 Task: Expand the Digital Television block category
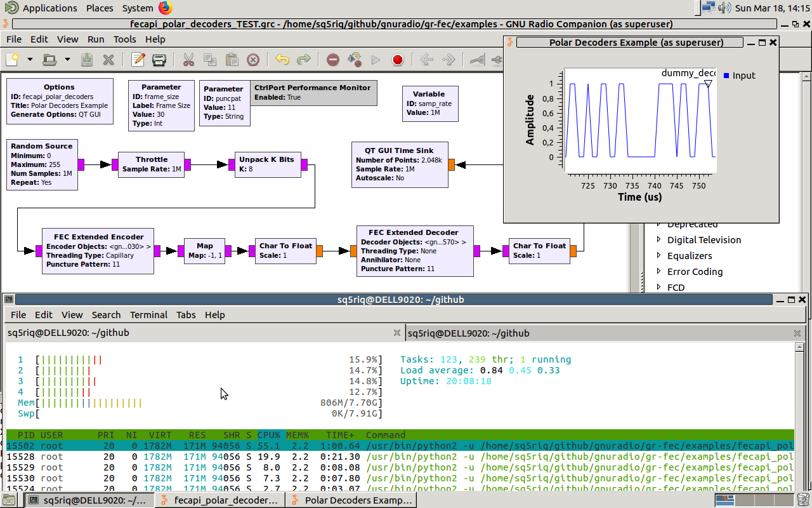[658, 240]
